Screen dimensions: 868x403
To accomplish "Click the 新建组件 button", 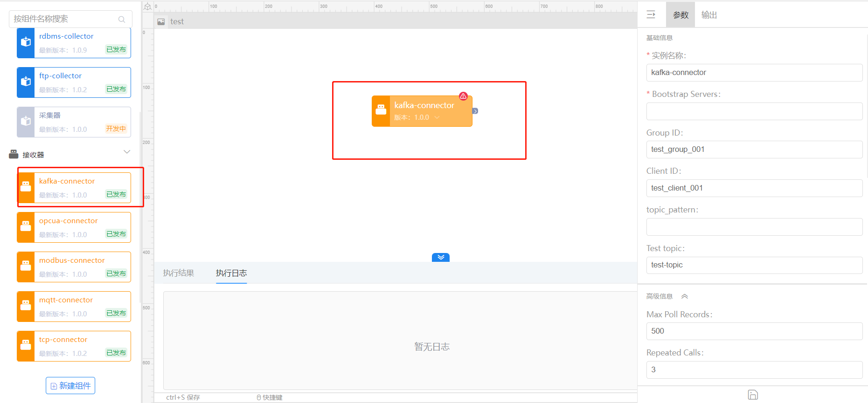I will 70,386.
